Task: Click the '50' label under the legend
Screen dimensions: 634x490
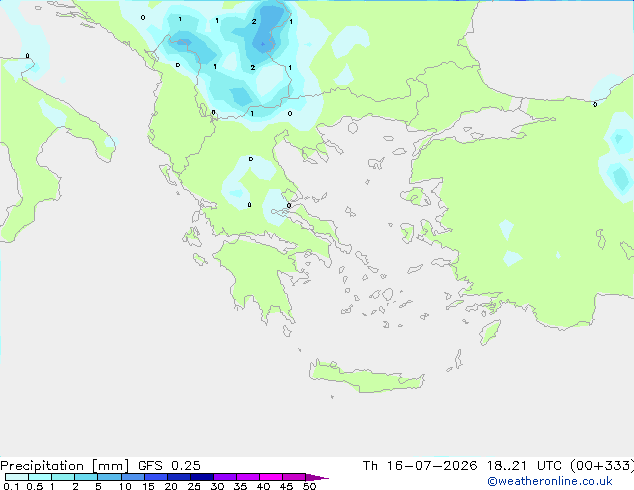Action: 309,486
